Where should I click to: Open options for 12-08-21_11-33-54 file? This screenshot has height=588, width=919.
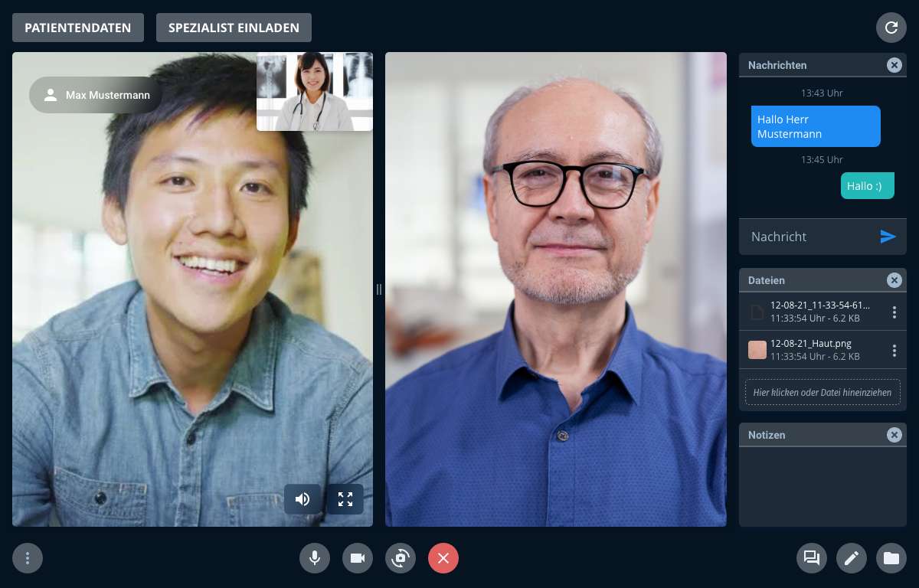pos(894,312)
